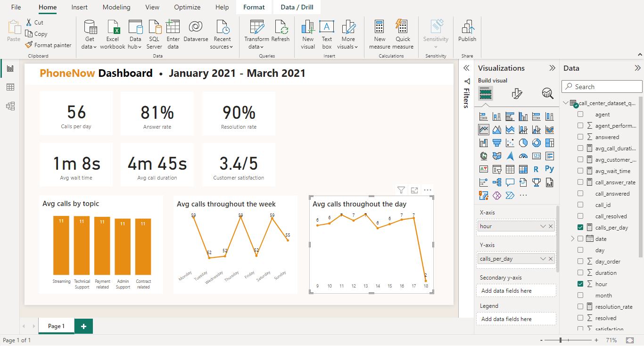Click Refresh in the Queries group
The image size is (644, 346).
[x=281, y=32]
